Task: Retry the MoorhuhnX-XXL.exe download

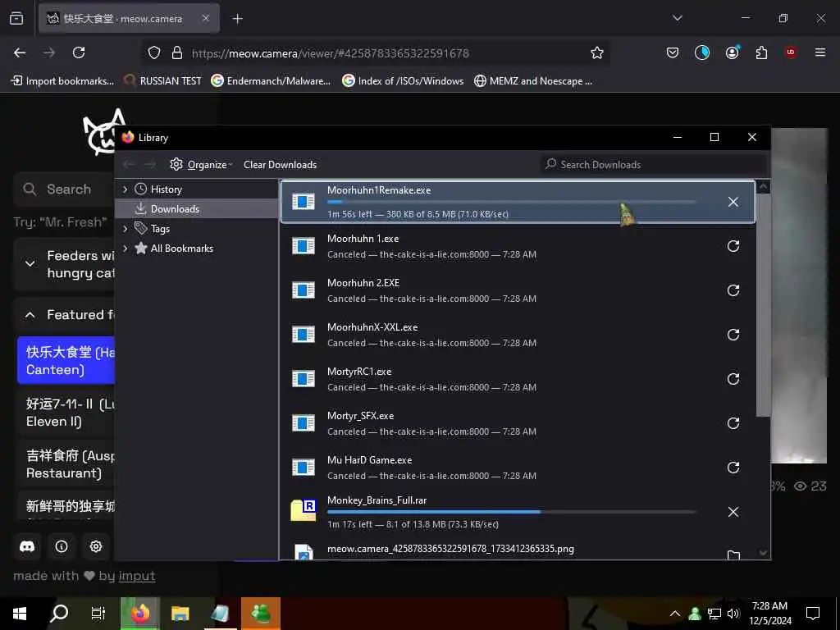Action: (x=733, y=335)
